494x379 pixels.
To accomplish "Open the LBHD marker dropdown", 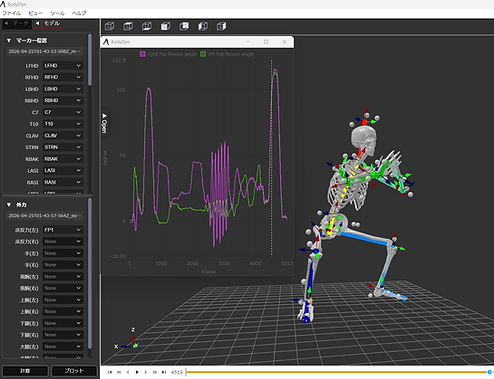I will 63,89.
